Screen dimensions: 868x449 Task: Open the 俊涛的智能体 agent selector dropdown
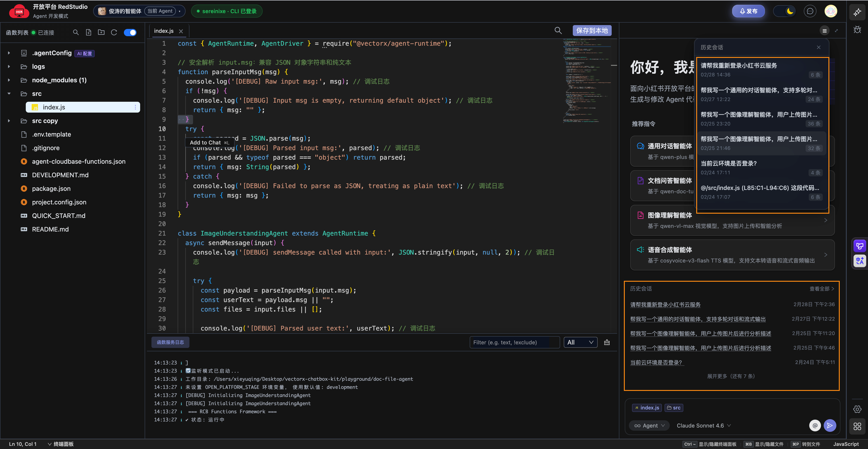point(139,11)
